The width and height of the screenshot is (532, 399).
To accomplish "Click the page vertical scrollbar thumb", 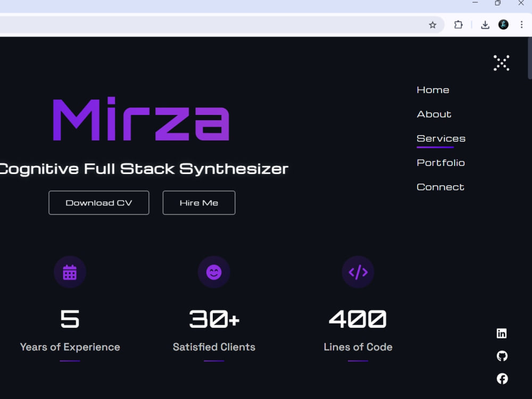I will point(530,59).
